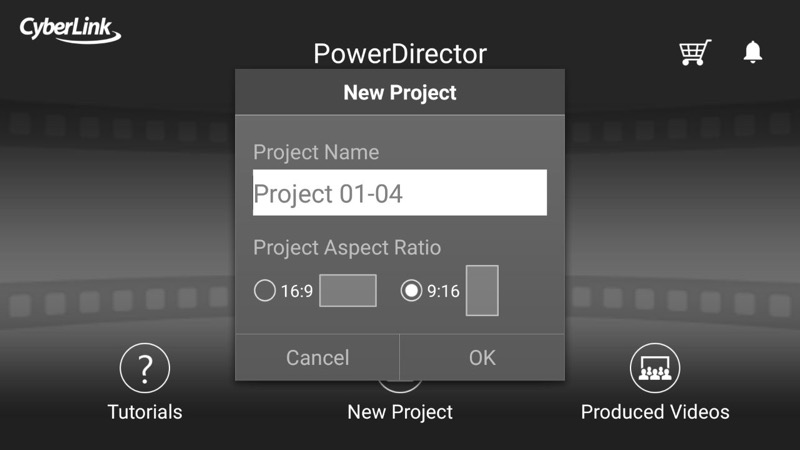Click the Produced Videos text label

point(655,412)
